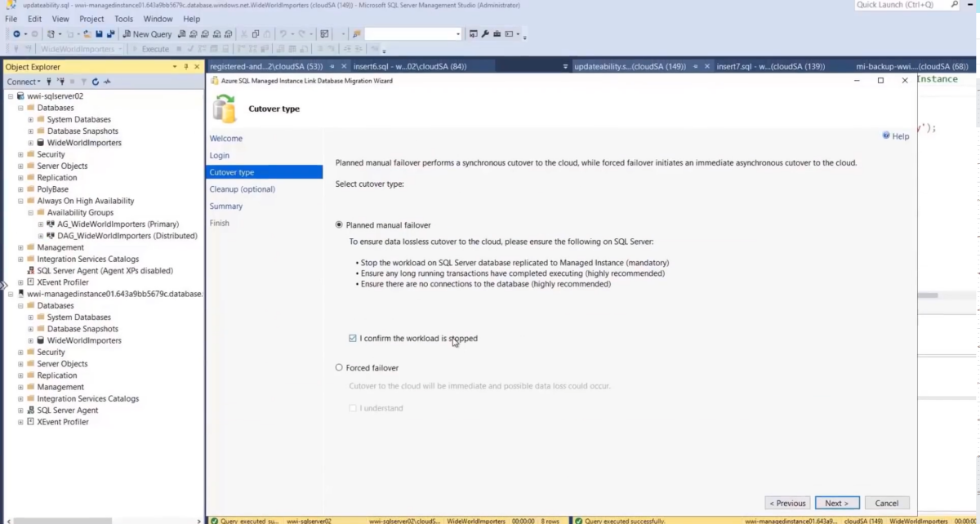Click the Refresh icon in Object Explorer toolbar
980x524 pixels.
click(x=96, y=82)
